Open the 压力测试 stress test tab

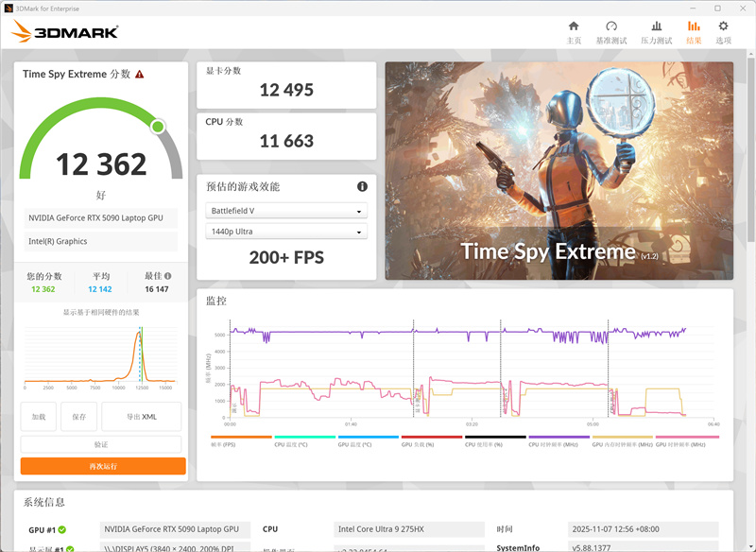coord(656,33)
